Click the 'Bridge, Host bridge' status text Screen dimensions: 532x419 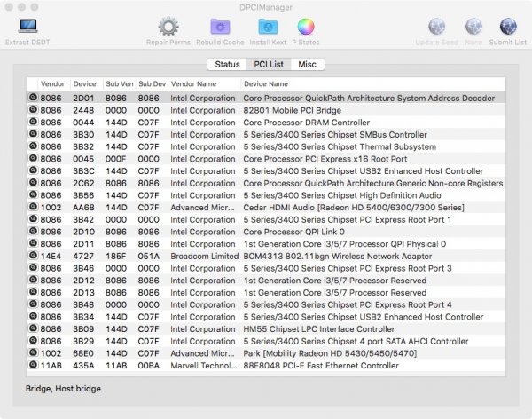(63, 389)
